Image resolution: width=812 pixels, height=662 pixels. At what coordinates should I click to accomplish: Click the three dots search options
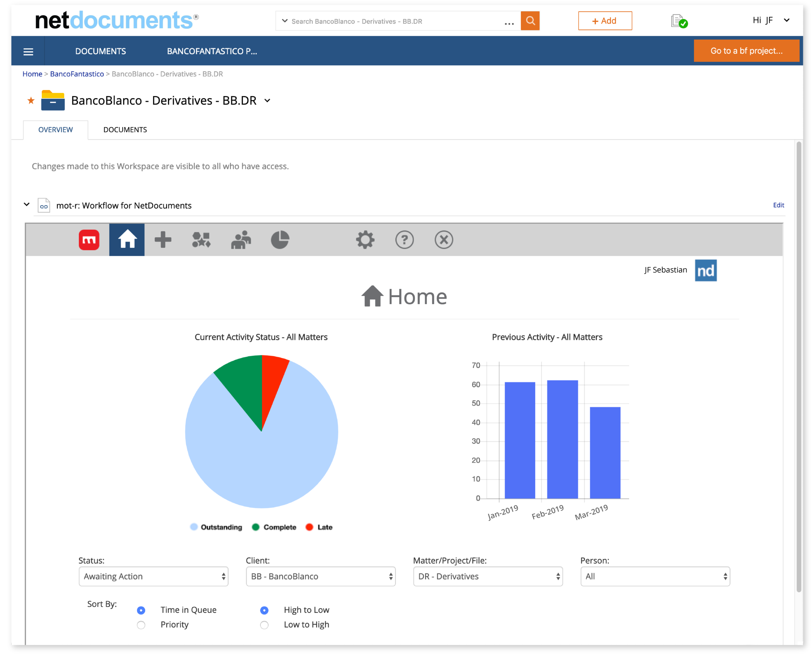pos(509,24)
